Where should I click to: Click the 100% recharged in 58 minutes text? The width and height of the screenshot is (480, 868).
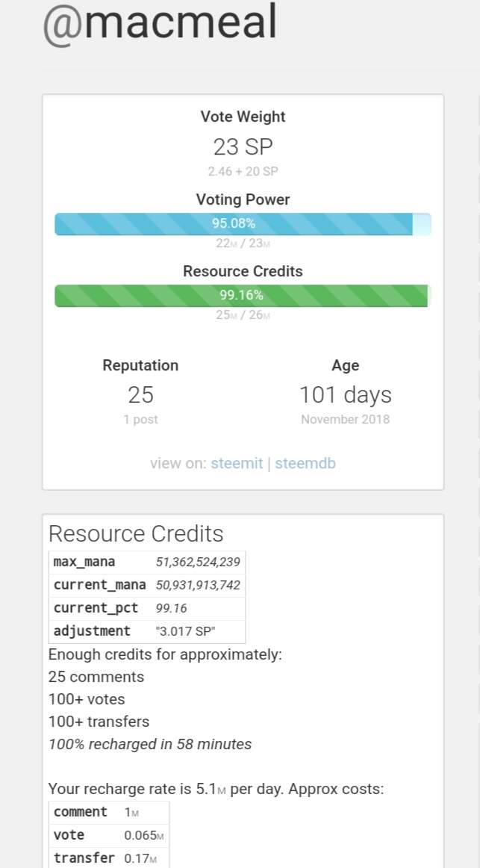pos(150,744)
